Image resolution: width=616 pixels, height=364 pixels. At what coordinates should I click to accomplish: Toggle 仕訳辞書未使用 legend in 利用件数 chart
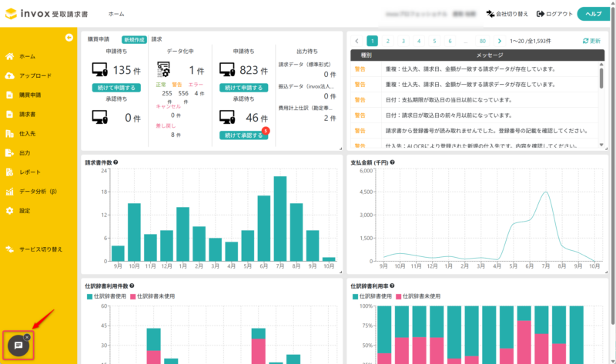152,296
